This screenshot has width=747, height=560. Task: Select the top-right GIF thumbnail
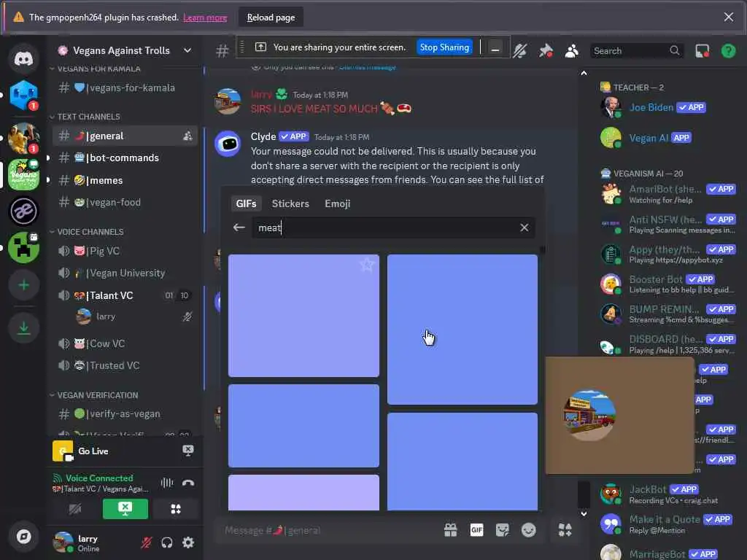(x=462, y=330)
